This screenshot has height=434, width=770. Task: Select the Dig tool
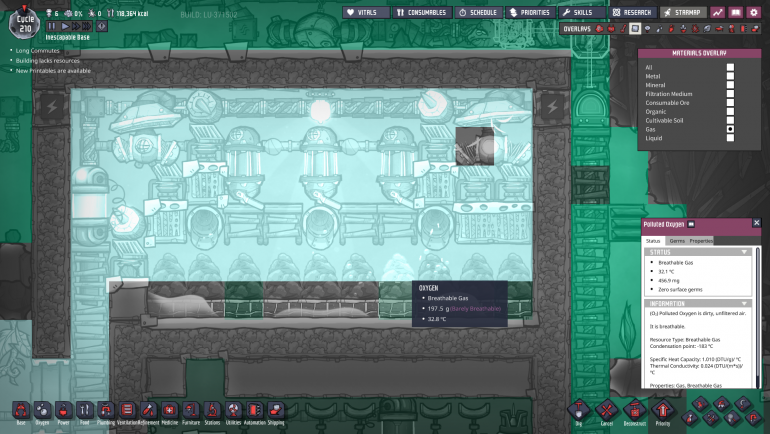(x=578, y=410)
